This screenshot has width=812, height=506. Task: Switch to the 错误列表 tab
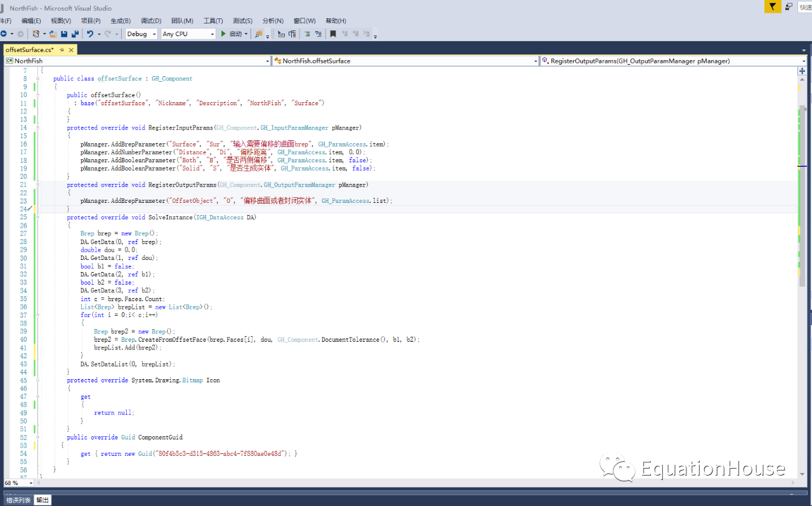[x=18, y=500]
